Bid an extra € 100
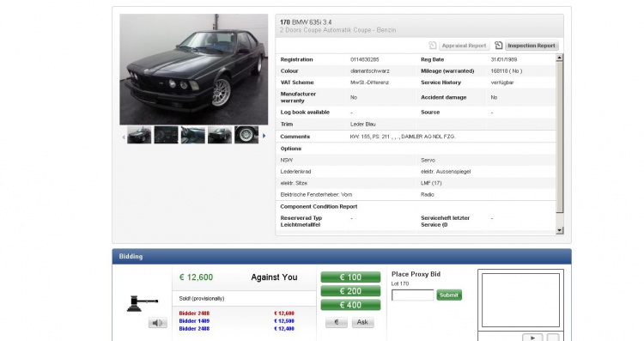This screenshot has height=341, width=644. (350, 277)
